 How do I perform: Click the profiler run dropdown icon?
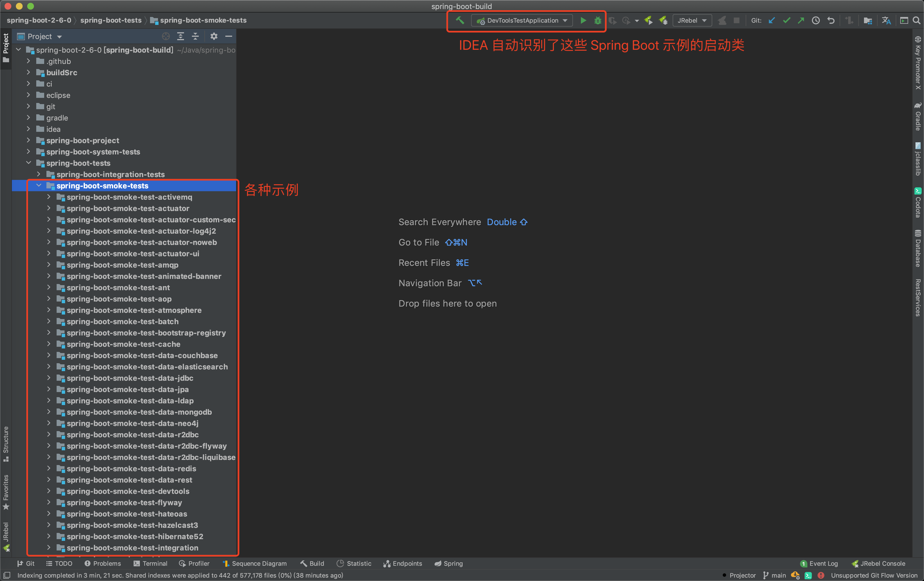pos(637,21)
